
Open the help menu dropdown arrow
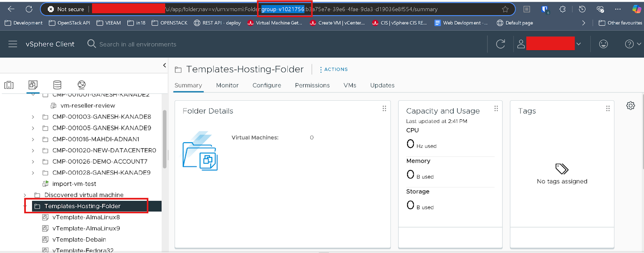click(x=639, y=44)
